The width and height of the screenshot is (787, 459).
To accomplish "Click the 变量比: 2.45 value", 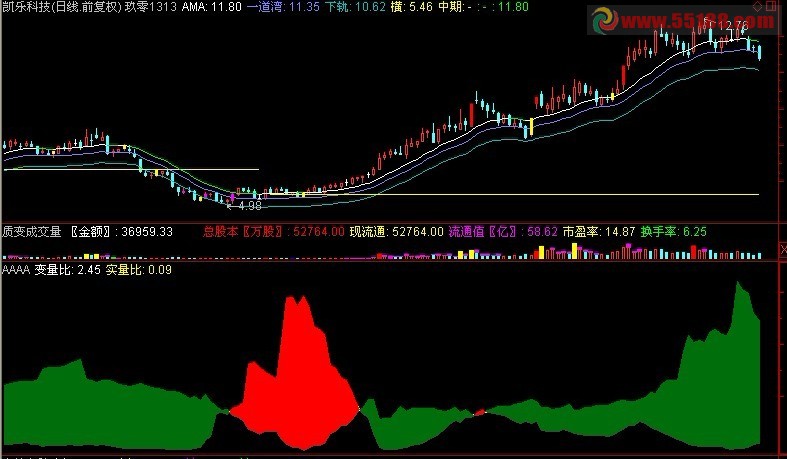I will [67, 270].
